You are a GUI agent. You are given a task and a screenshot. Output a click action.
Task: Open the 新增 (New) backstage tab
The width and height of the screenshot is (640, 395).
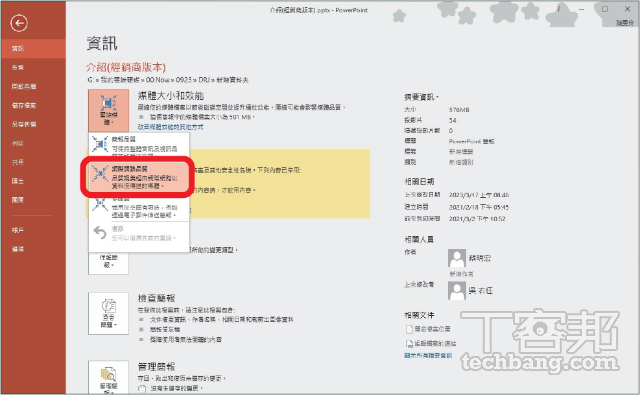33,67
